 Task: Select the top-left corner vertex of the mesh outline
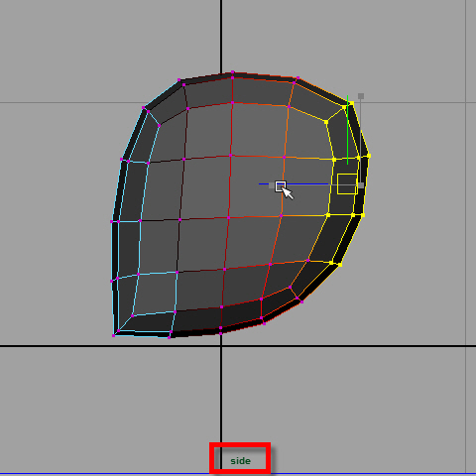coord(178,80)
